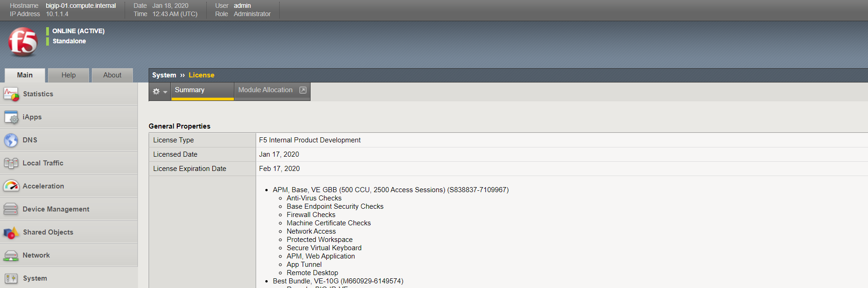Expand the gear settings dropdown
The height and width of the screenshot is (288, 868).
tap(160, 92)
